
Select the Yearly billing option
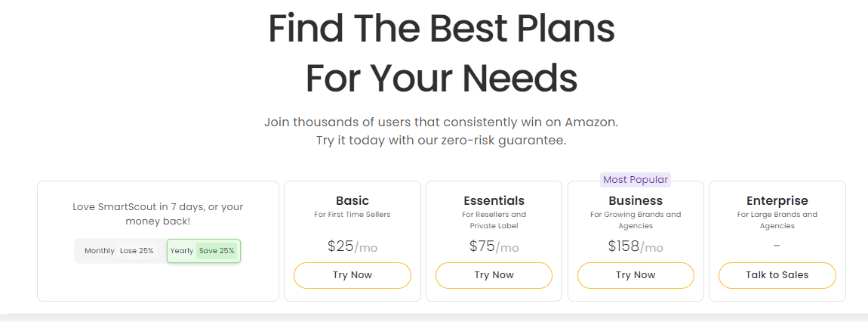[203, 251]
